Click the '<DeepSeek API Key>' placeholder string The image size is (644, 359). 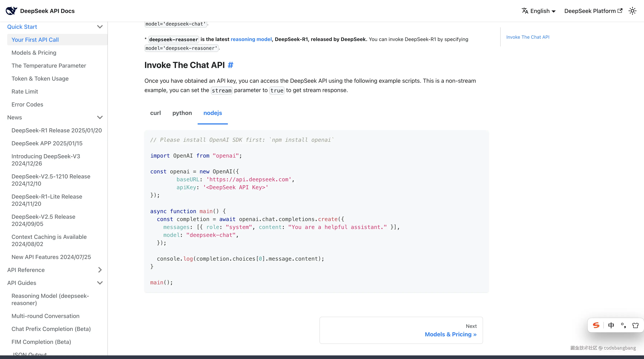236,187
